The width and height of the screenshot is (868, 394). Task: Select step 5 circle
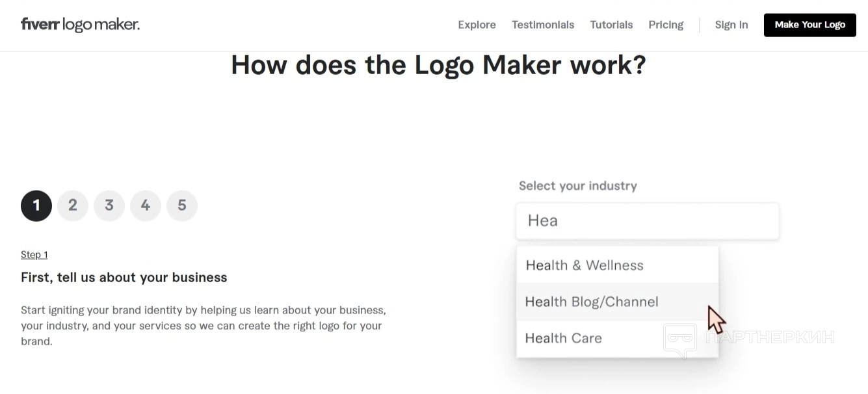(x=182, y=205)
